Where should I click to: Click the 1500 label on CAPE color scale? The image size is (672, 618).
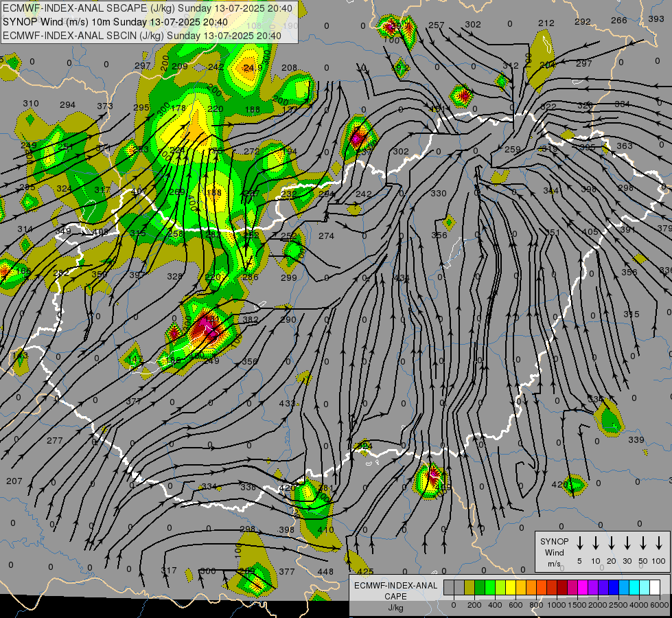(x=577, y=605)
